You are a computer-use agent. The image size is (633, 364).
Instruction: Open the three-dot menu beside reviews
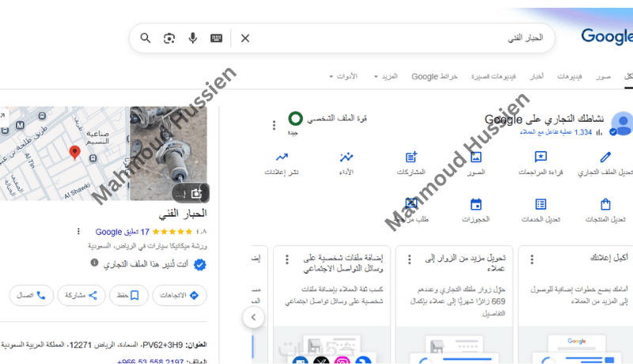78,232
